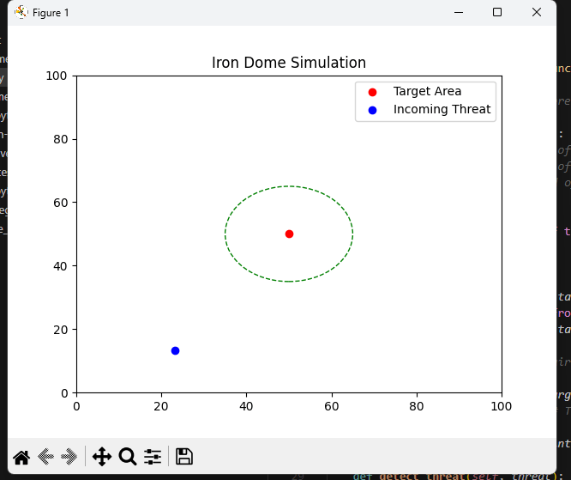The height and width of the screenshot is (480, 571).
Task: Activate the Pan axes tool
Action: [102, 456]
